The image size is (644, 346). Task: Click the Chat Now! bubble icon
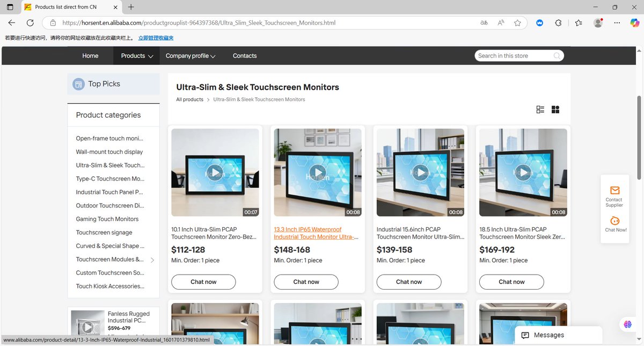click(615, 221)
